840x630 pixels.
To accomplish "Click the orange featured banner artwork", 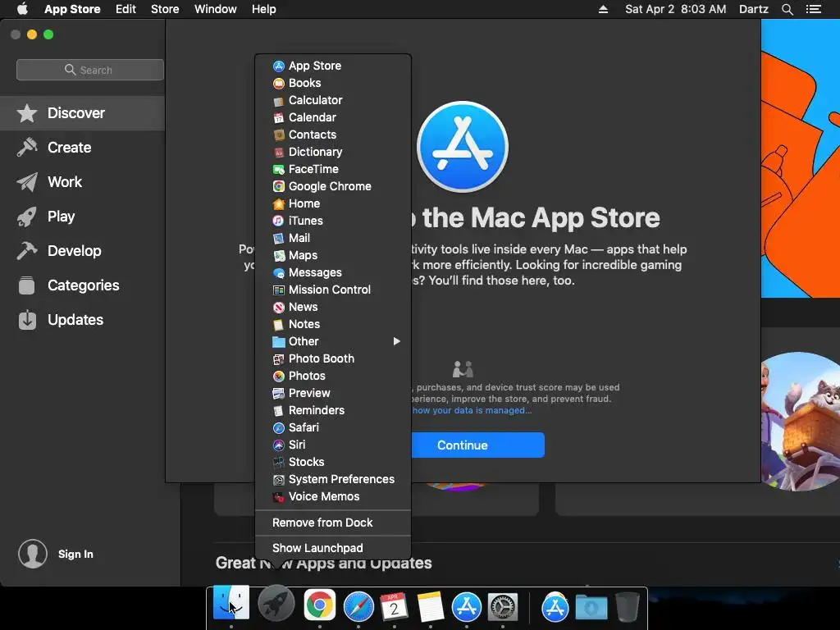I will (x=801, y=158).
